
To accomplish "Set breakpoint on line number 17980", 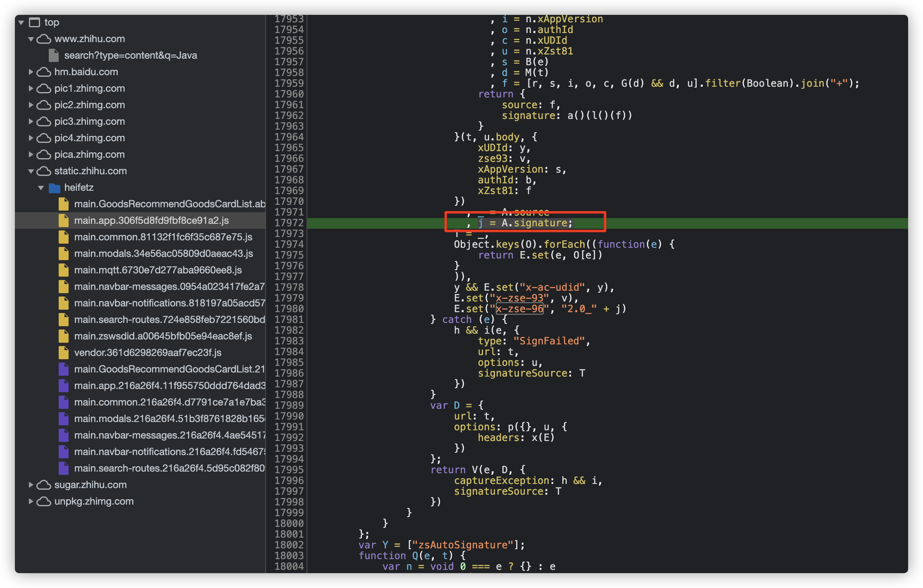I will point(289,309).
